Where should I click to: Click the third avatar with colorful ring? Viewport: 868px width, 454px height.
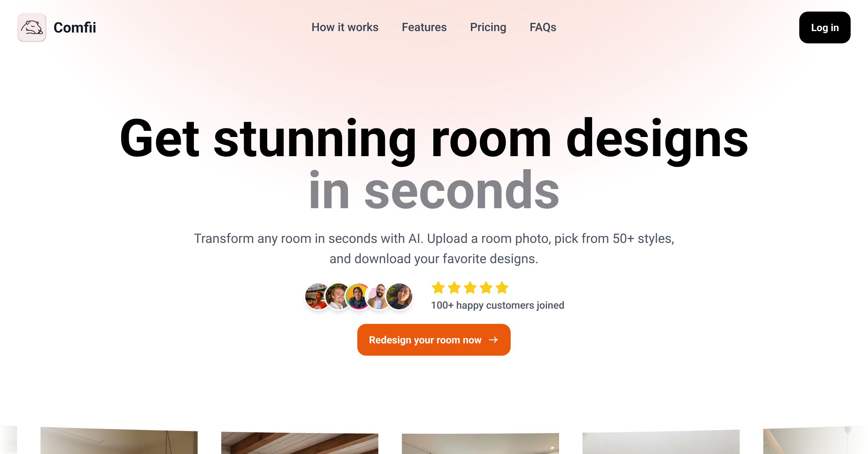click(357, 296)
